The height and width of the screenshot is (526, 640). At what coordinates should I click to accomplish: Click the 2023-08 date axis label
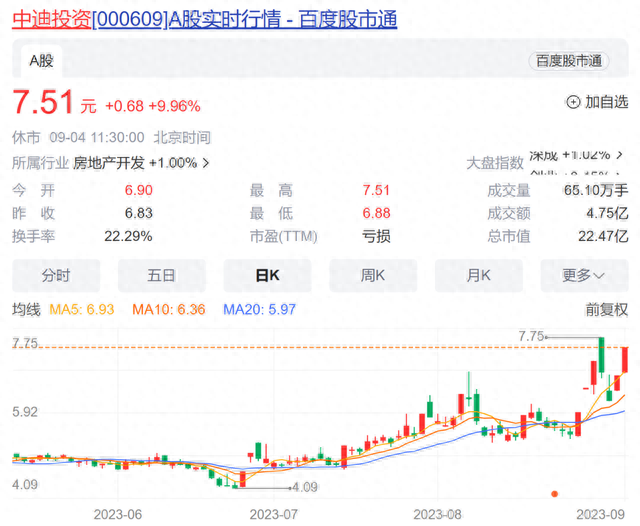pyautogui.click(x=437, y=515)
